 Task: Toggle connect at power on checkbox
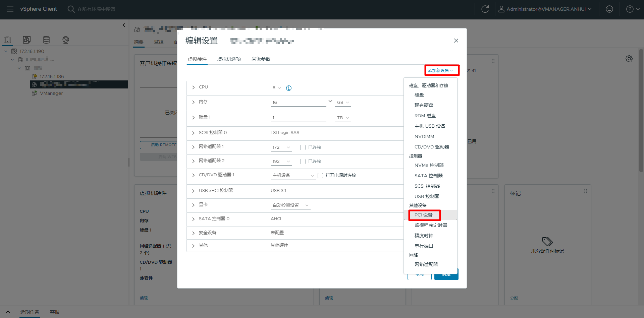(320, 176)
